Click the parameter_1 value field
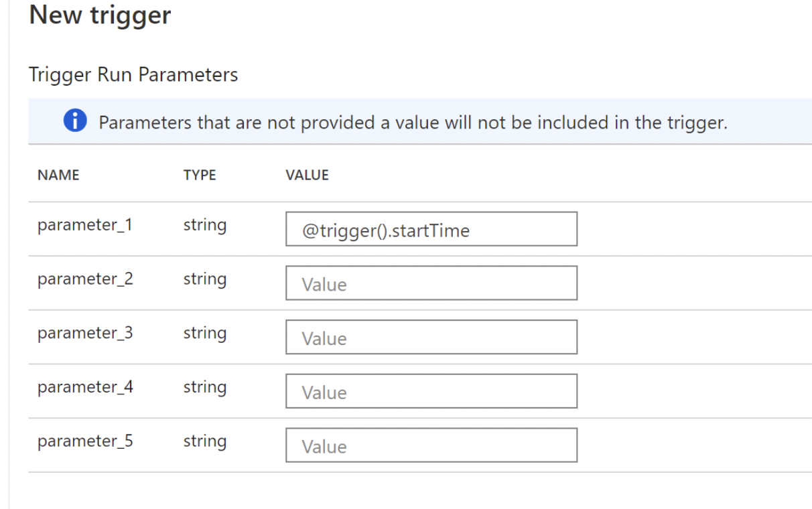 coord(431,229)
